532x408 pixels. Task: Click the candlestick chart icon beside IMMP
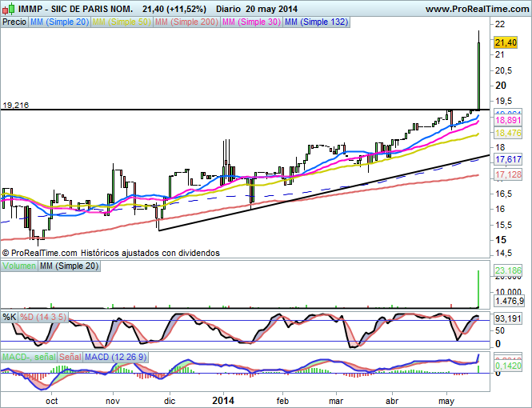(x=8, y=9)
